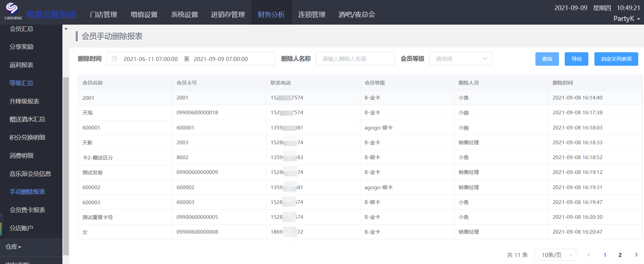Click the 查询 button

[547, 59]
